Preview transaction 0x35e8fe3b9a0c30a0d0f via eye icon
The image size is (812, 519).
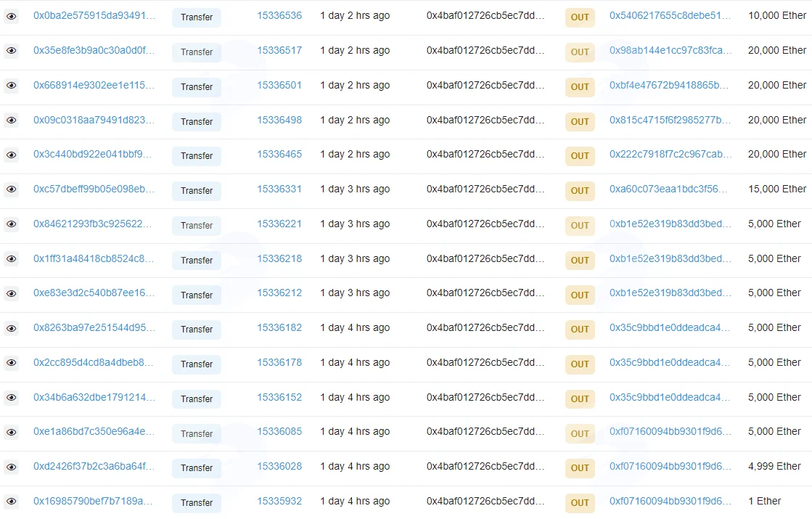click(x=11, y=51)
